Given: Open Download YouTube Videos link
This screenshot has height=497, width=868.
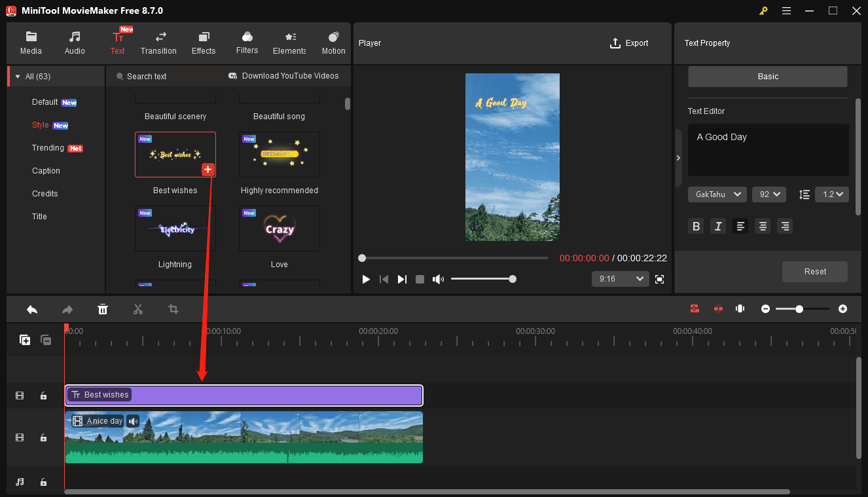Looking at the screenshot, I should (x=283, y=76).
